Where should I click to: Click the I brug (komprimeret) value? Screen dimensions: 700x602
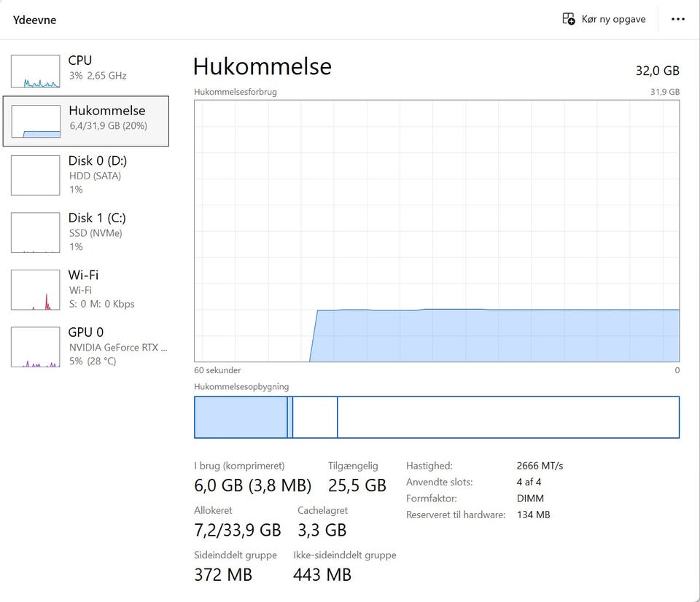(252, 485)
